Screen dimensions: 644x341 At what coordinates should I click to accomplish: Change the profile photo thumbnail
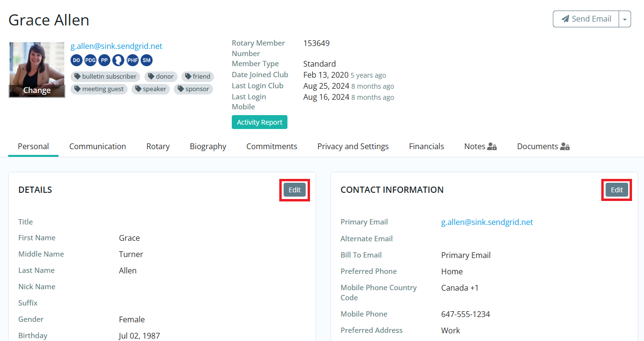tap(37, 91)
